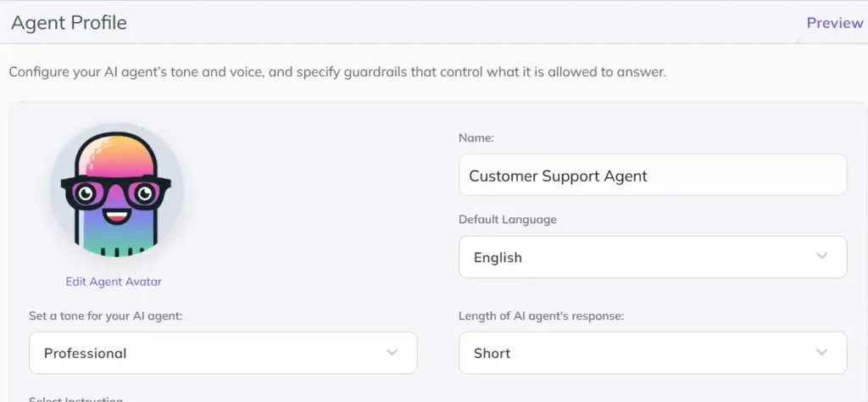This screenshot has height=402, width=868.
Task: Select the agent avatar image
Action: [115, 191]
